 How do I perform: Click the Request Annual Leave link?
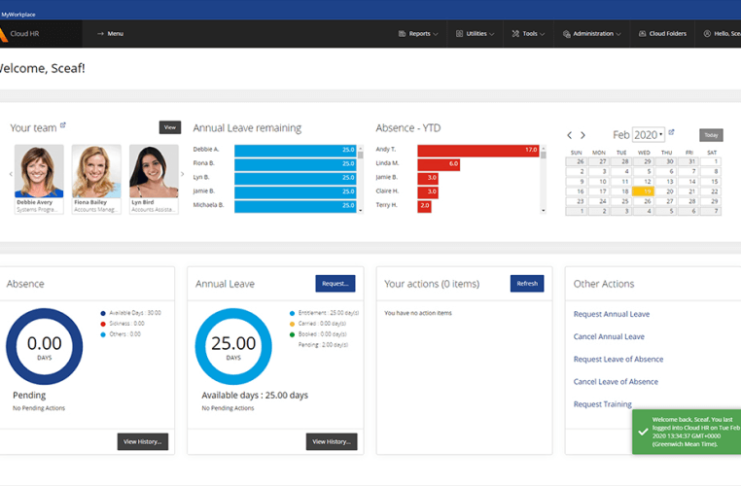(612, 314)
